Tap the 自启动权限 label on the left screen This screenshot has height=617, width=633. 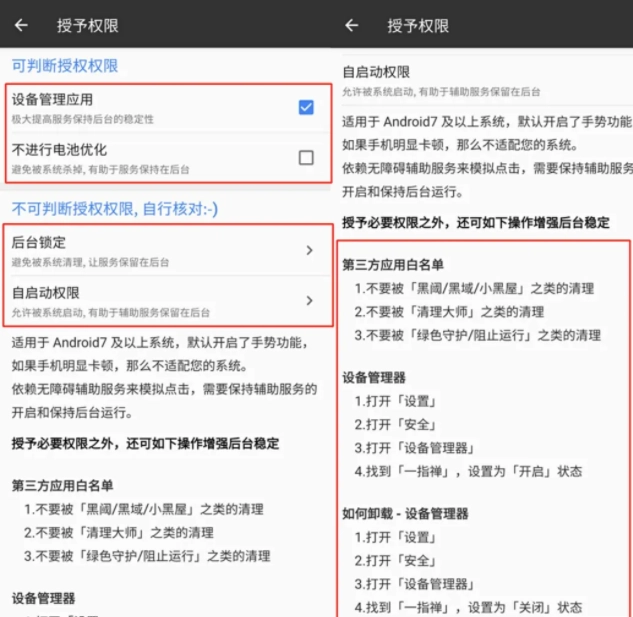pos(46,293)
